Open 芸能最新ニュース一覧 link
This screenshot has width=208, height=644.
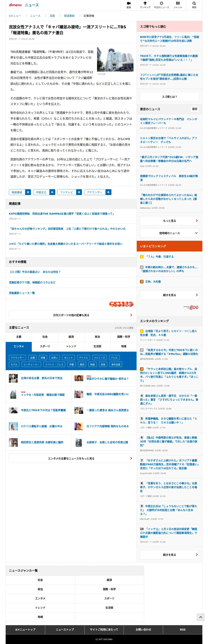tap(22, 293)
